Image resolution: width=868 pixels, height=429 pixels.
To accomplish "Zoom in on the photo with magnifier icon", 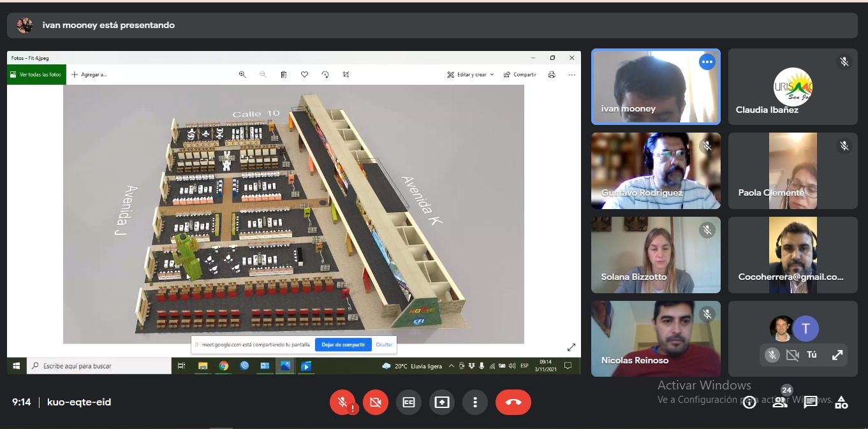I will click(242, 75).
